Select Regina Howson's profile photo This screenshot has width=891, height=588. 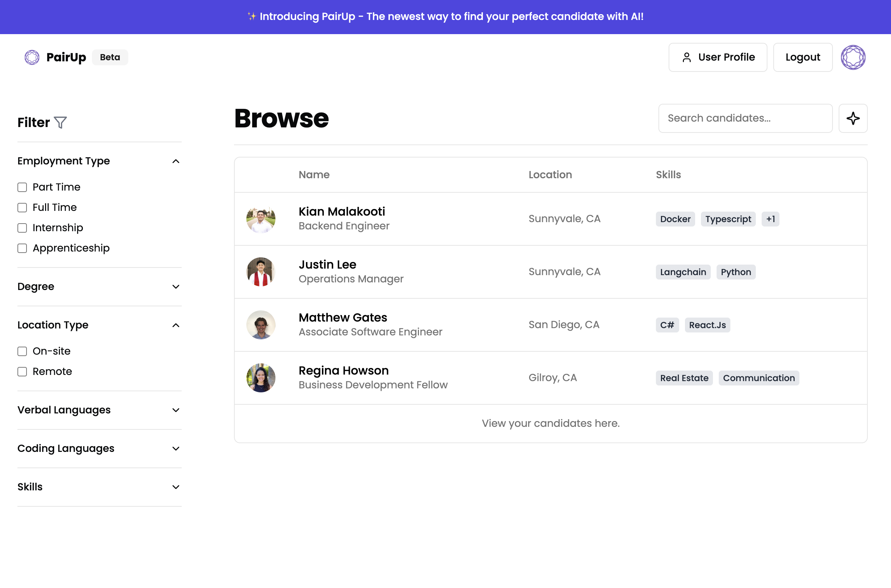(261, 377)
